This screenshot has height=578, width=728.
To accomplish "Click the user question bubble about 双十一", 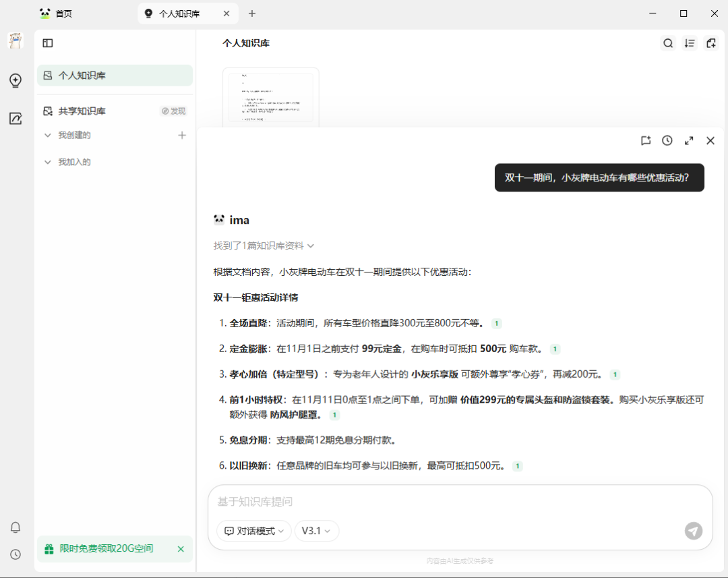I will (599, 177).
